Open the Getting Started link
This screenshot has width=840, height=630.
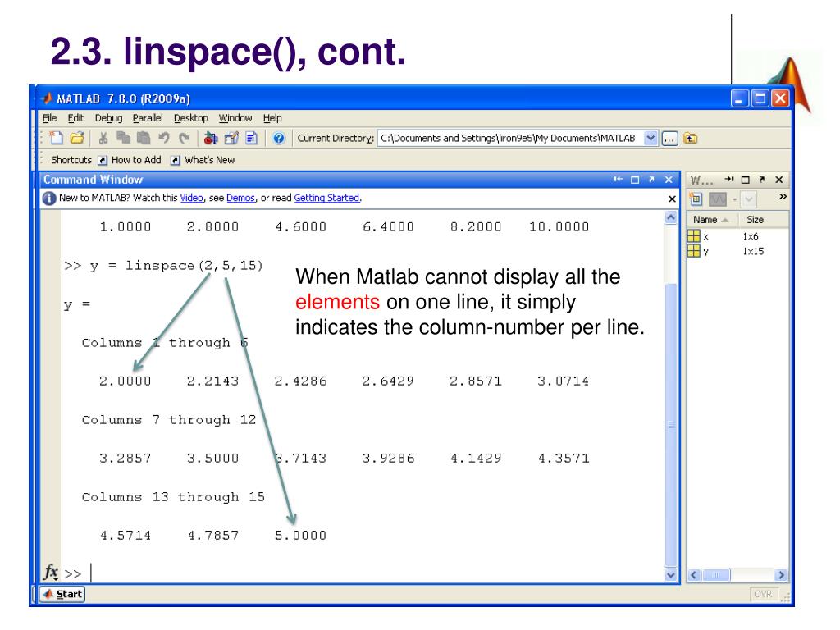point(326,198)
